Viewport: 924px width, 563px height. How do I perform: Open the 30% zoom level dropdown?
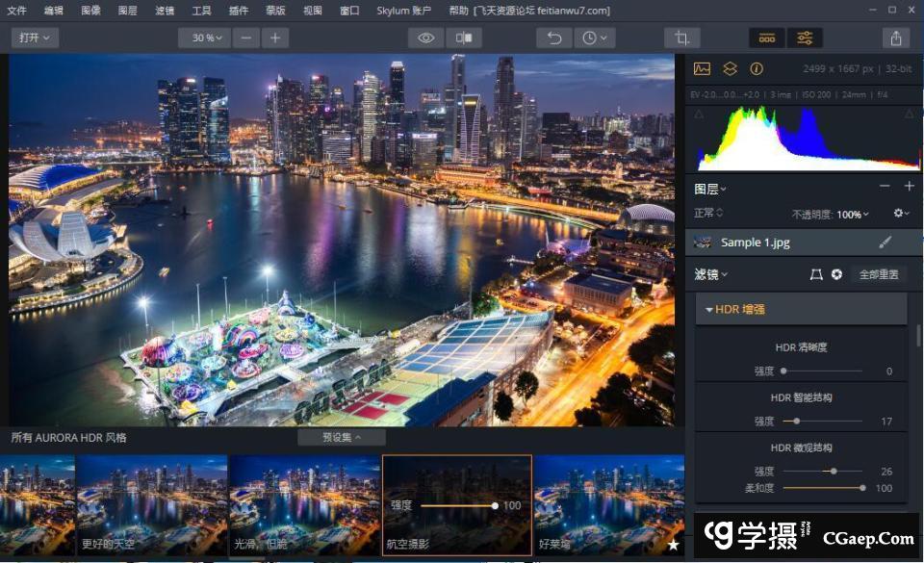point(204,38)
